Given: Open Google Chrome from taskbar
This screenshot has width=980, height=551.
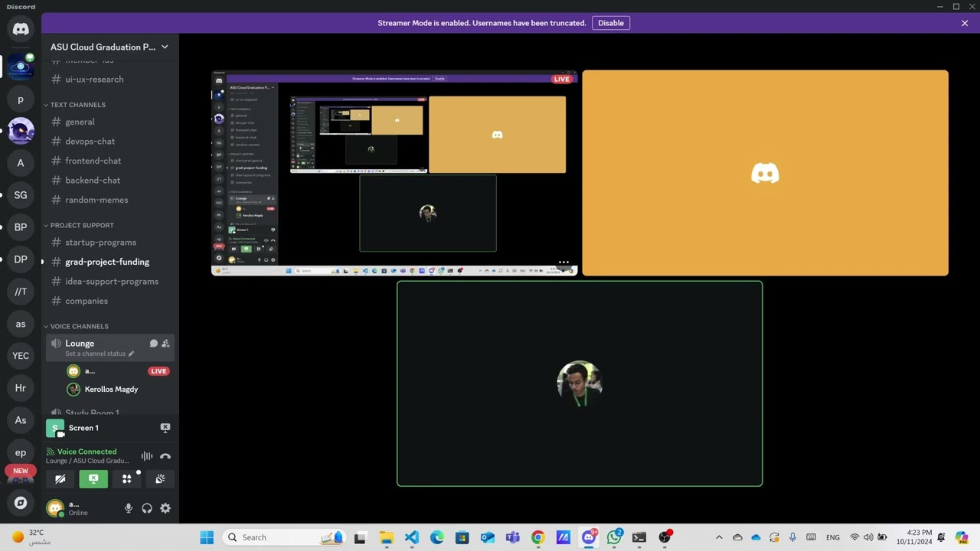Looking at the screenshot, I should (538, 537).
